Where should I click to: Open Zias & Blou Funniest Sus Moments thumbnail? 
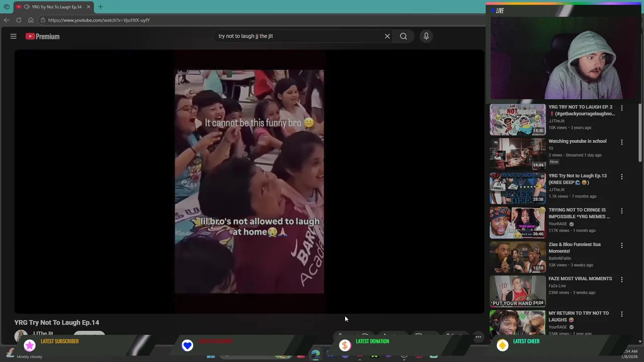tap(518, 256)
